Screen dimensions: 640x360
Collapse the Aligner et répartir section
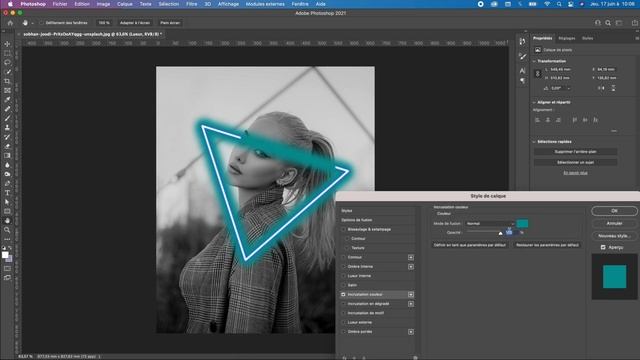(x=534, y=102)
